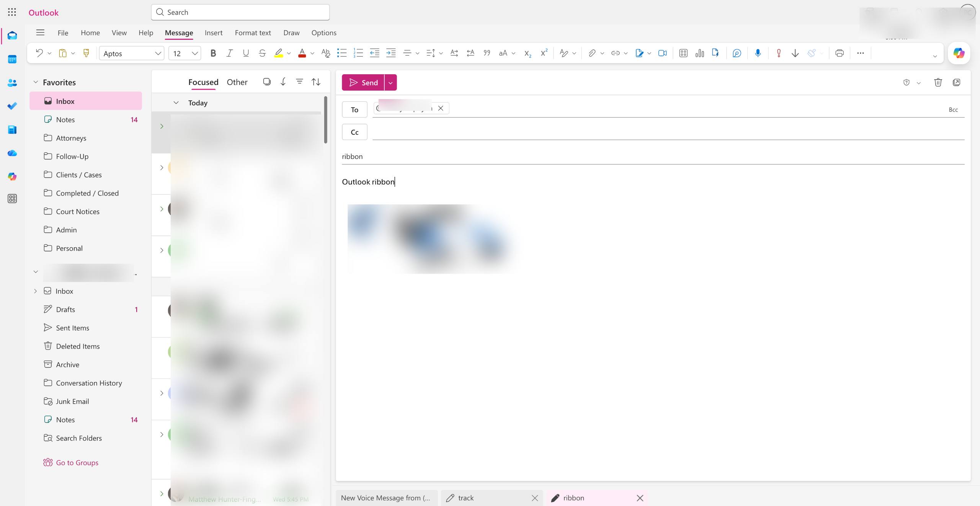This screenshot has width=980, height=506.
Task: Switch to the Insert ribbon tab
Action: click(x=213, y=33)
